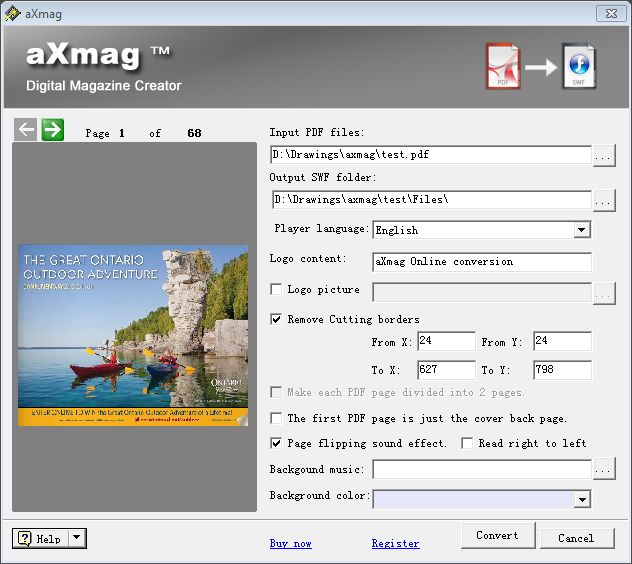
Task: Enable Read right to left
Action: click(x=467, y=443)
